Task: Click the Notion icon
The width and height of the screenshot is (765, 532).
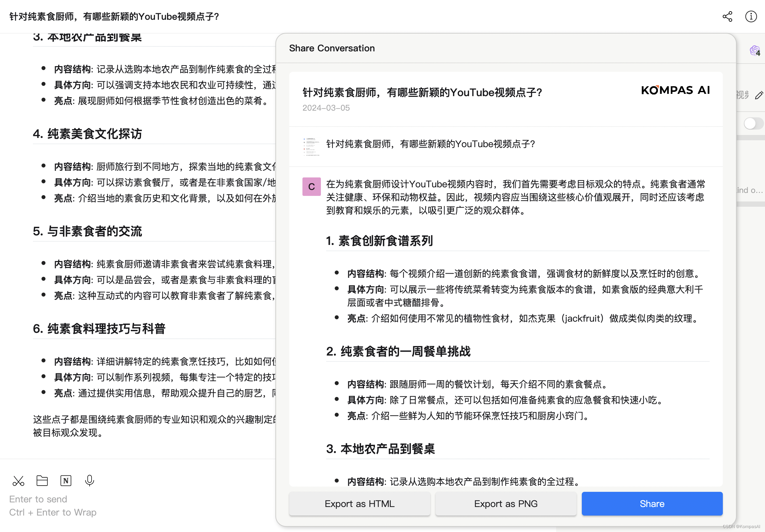Action: pyautogui.click(x=66, y=481)
